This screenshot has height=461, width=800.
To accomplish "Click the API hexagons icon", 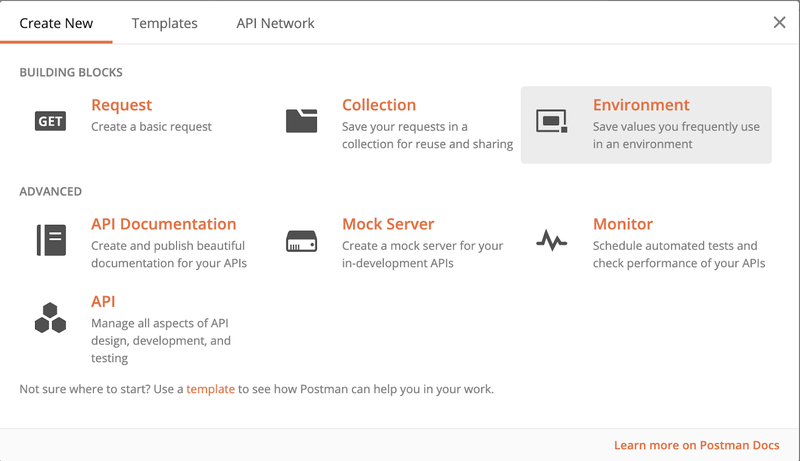I will tap(50, 318).
